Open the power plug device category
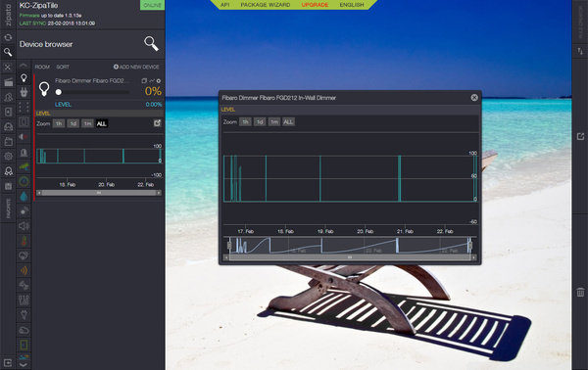The height and width of the screenshot is (370, 588). coord(24,92)
